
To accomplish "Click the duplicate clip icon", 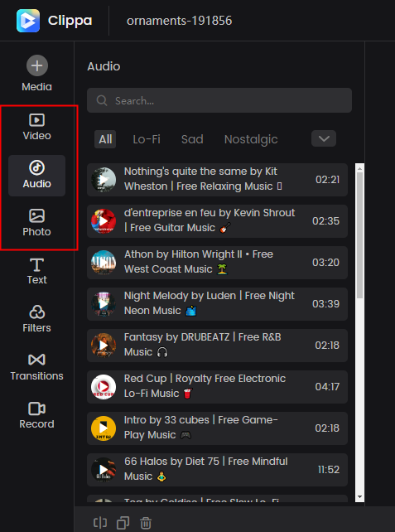I will 123,523.
